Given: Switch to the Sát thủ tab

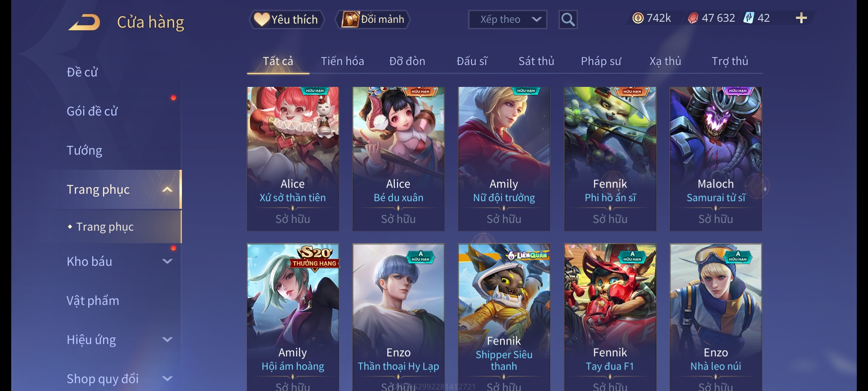Looking at the screenshot, I should click(x=536, y=61).
